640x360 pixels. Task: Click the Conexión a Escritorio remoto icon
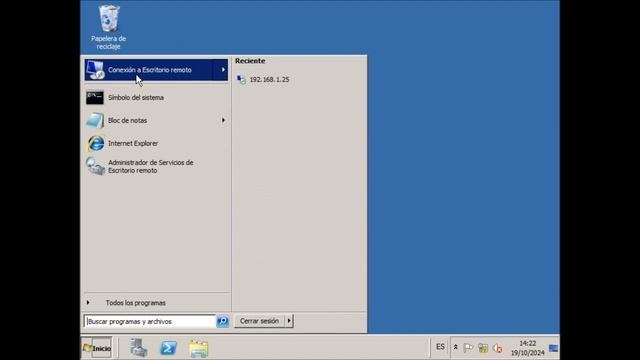tap(95, 70)
